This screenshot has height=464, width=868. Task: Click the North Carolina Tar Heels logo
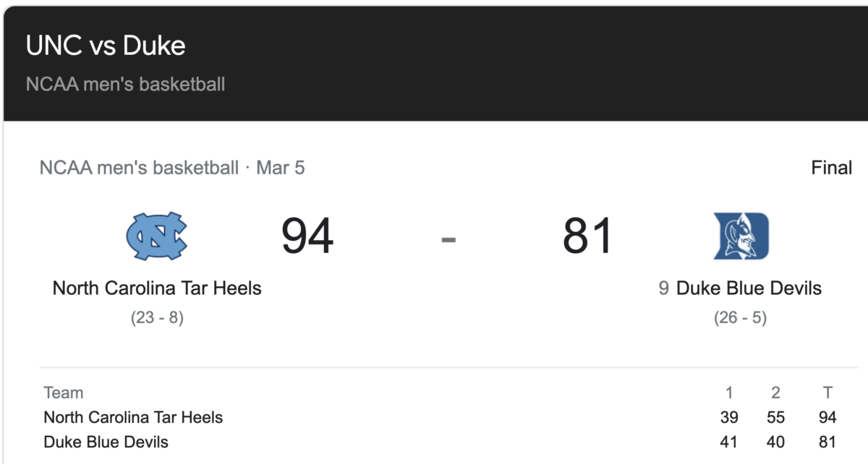157,236
